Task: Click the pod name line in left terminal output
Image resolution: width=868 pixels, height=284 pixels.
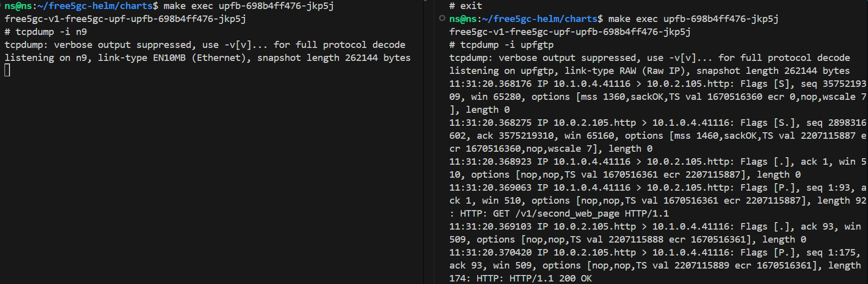Action: pyautogui.click(x=125, y=19)
